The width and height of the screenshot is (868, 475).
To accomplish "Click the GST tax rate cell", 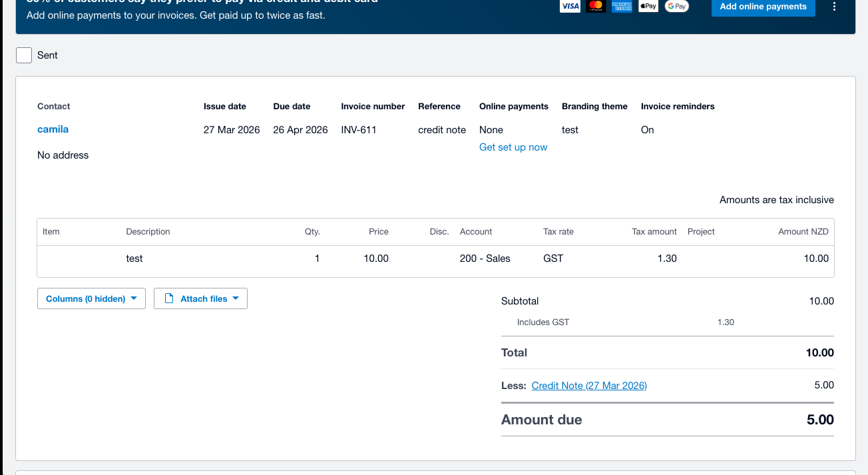I will (552, 258).
